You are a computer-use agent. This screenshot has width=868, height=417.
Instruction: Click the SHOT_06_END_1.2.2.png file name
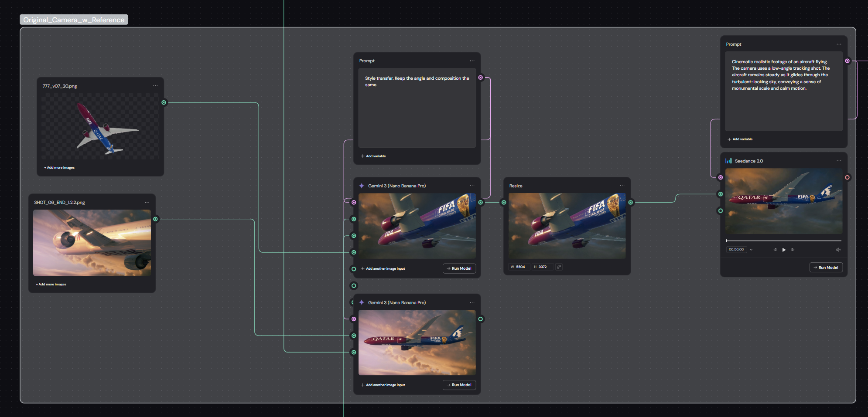(x=59, y=202)
